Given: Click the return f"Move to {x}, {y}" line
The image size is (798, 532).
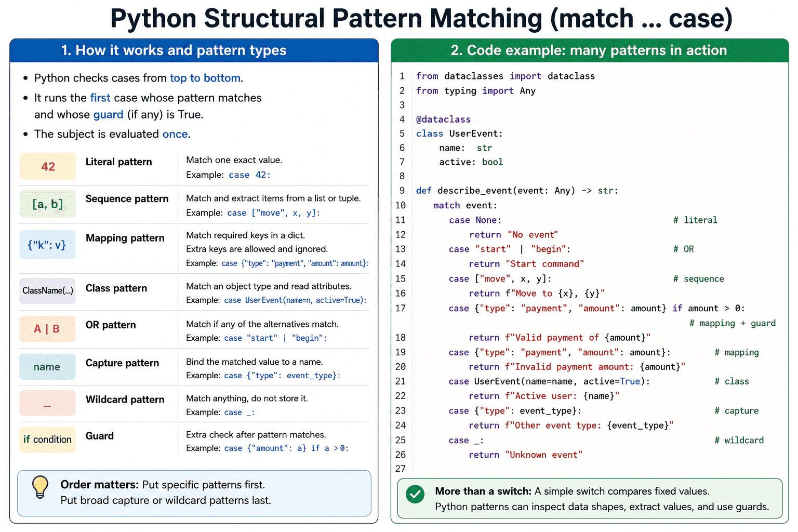Looking at the screenshot, I should (537, 294).
